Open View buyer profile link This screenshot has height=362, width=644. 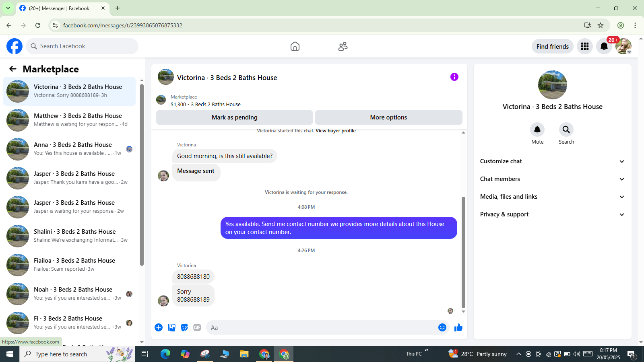(x=336, y=131)
